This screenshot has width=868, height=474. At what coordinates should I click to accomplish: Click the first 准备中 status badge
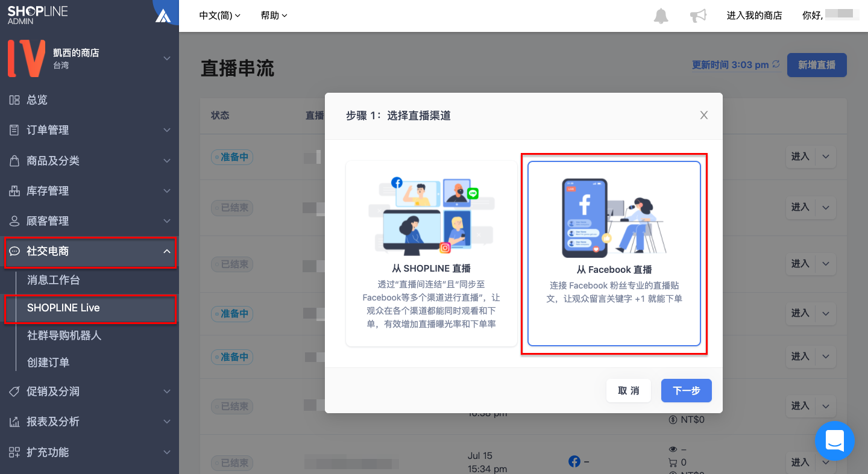tap(232, 157)
